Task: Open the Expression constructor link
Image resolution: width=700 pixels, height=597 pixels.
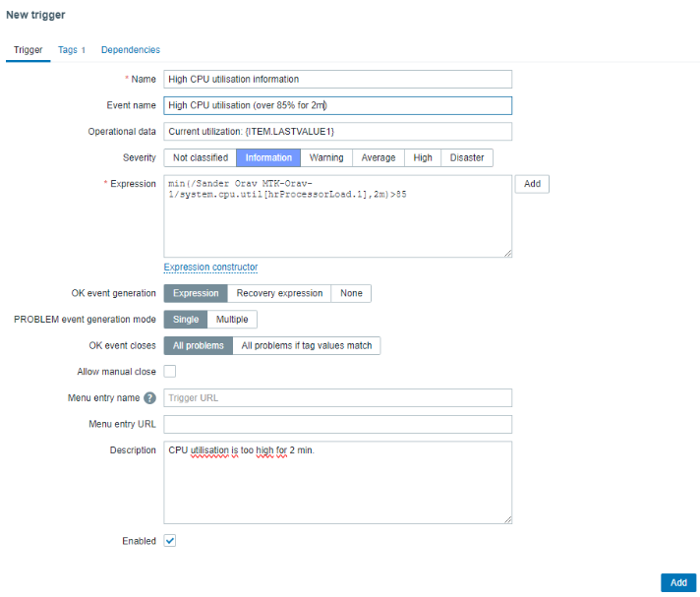Action: (x=210, y=267)
